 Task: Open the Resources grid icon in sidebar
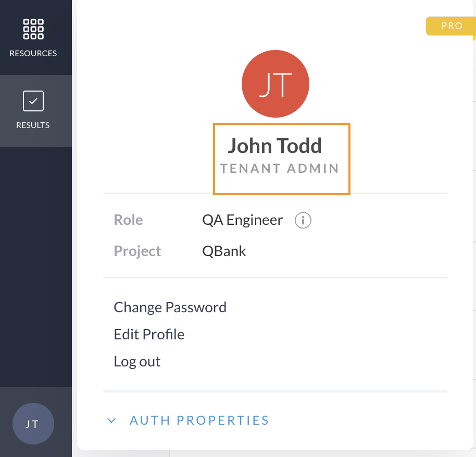point(33,29)
